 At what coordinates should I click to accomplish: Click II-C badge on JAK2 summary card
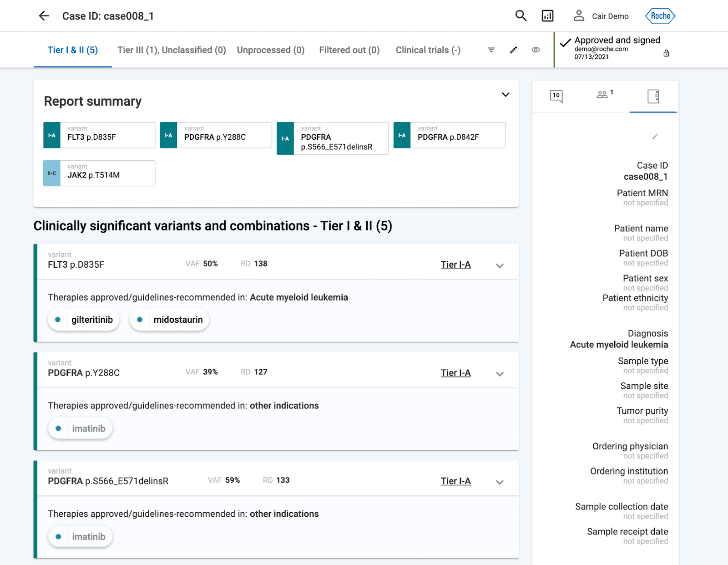tap(52, 173)
